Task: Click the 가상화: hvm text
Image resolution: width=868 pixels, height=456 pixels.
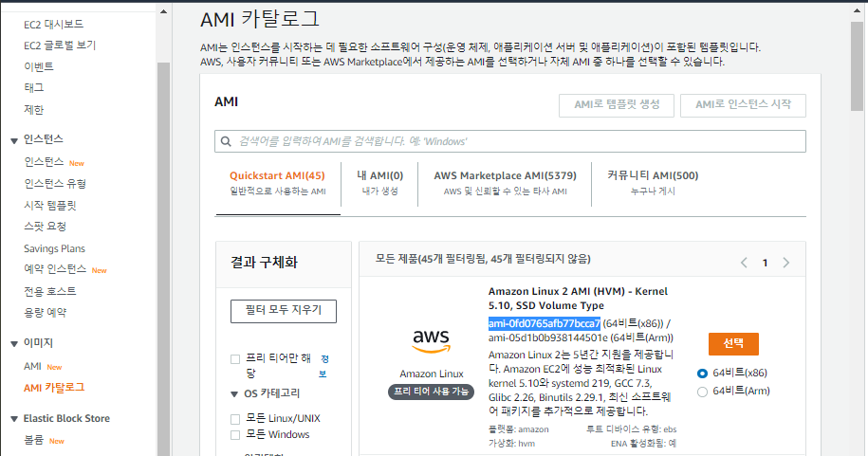Action: [511, 444]
